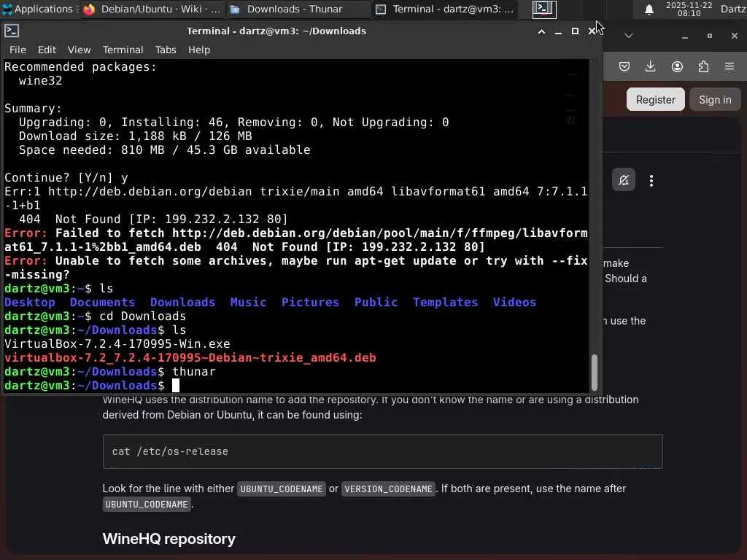Switch to the Terminal dartz@vm3 taskbar entry
Viewport: 747px width, 560px height.
coord(444,9)
